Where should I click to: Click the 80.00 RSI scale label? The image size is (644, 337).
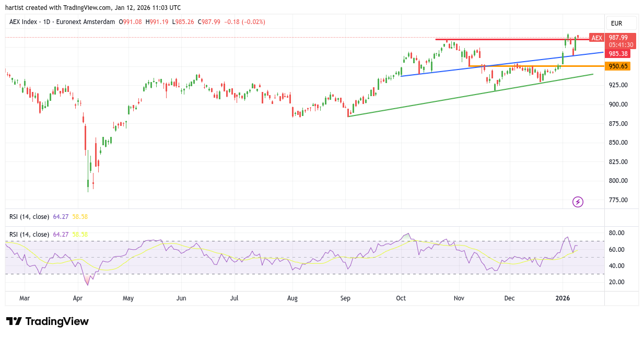[x=617, y=233]
